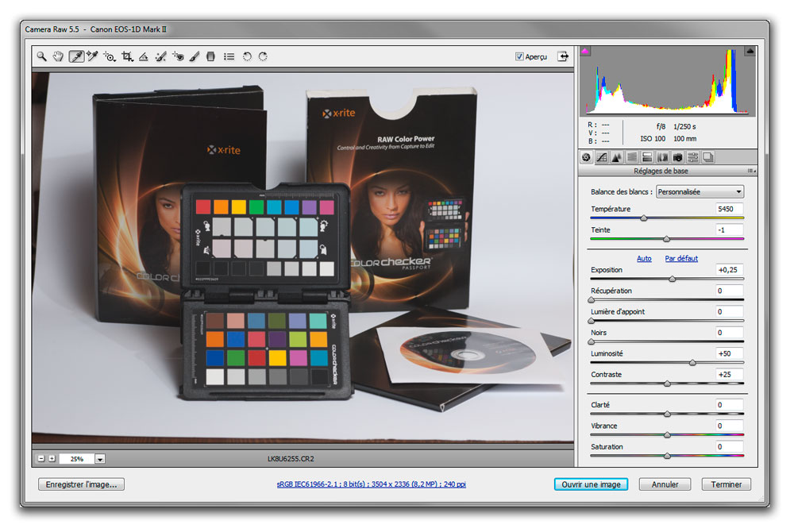794x532 pixels.
Task: Toggle the highlight clipping warning triangle
Action: 750,51
